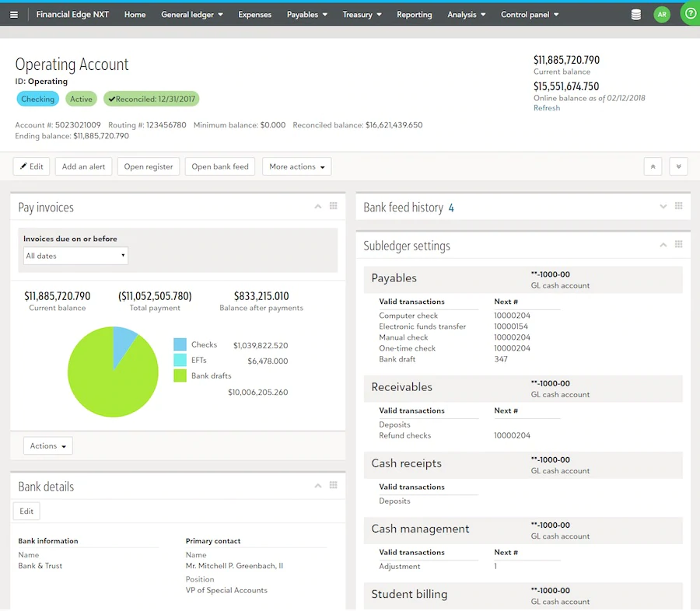Expand the Bank feed history tile

pos(663,207)
